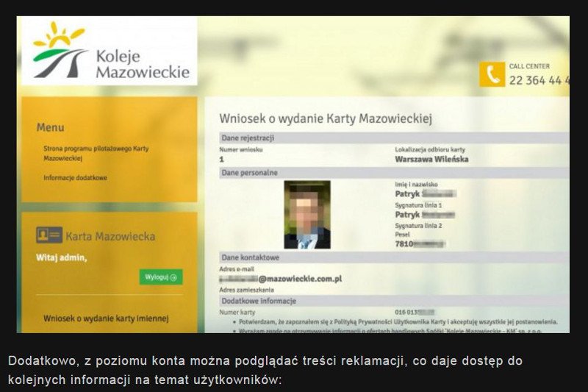Click the @mazowieckie.com.pl email address
The image size is (588, 392).
click(x=281, y=279)
